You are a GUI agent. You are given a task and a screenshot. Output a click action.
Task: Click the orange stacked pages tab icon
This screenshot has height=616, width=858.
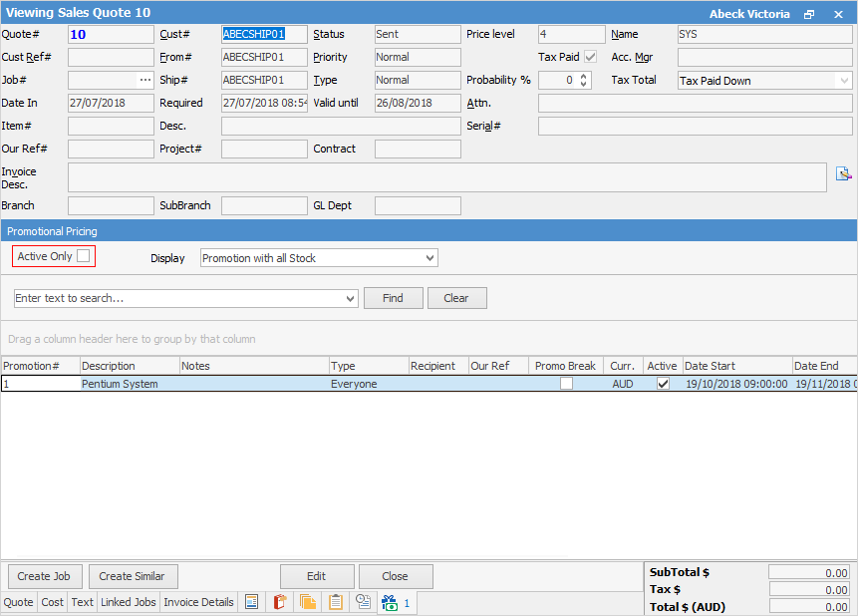coord(307,602)
